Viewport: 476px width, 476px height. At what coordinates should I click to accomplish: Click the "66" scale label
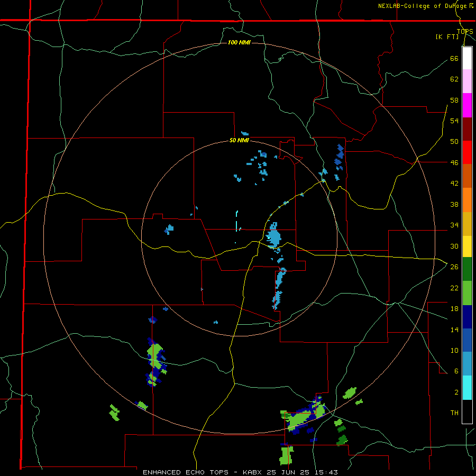pyautogui.click(x=454, y=58)
